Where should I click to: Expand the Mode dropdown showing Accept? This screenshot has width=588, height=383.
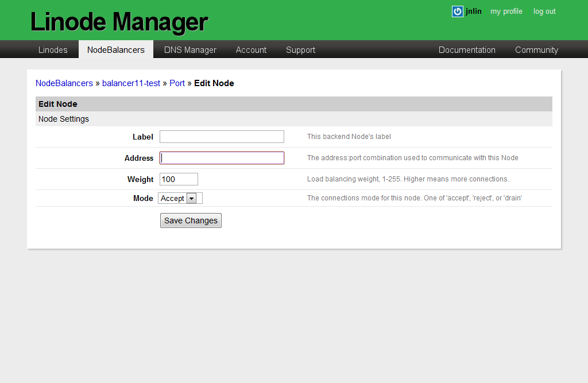pos(180,198)
